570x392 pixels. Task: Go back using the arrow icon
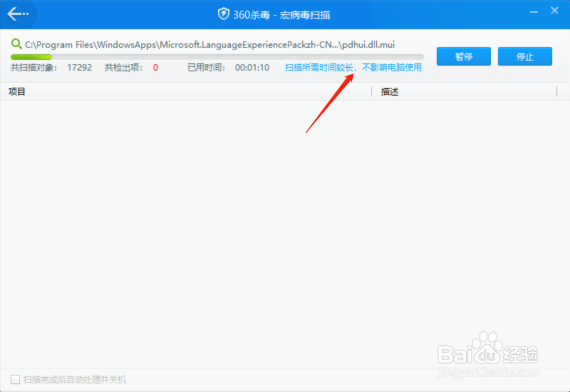pyautogui.click(x=18, y=14)
